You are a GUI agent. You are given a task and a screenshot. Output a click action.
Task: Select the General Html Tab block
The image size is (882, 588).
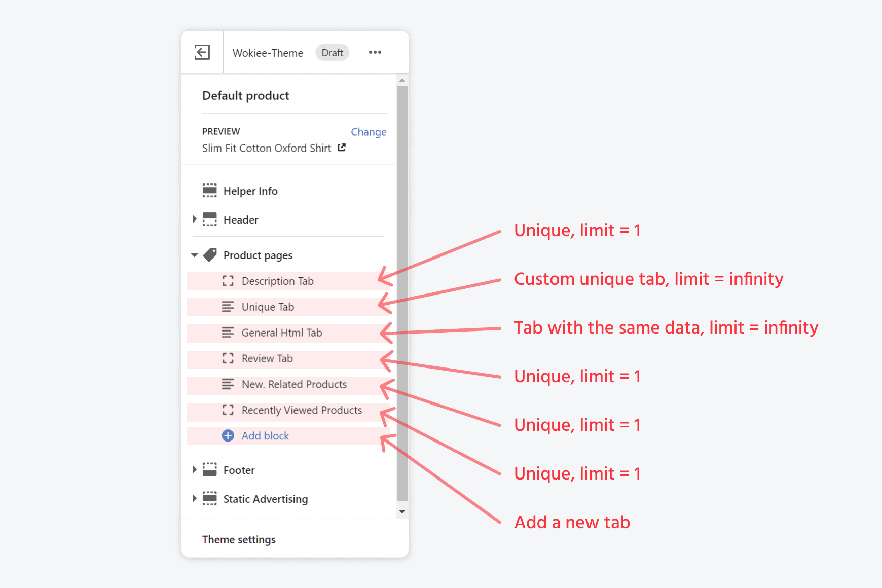tap(282, 333)
